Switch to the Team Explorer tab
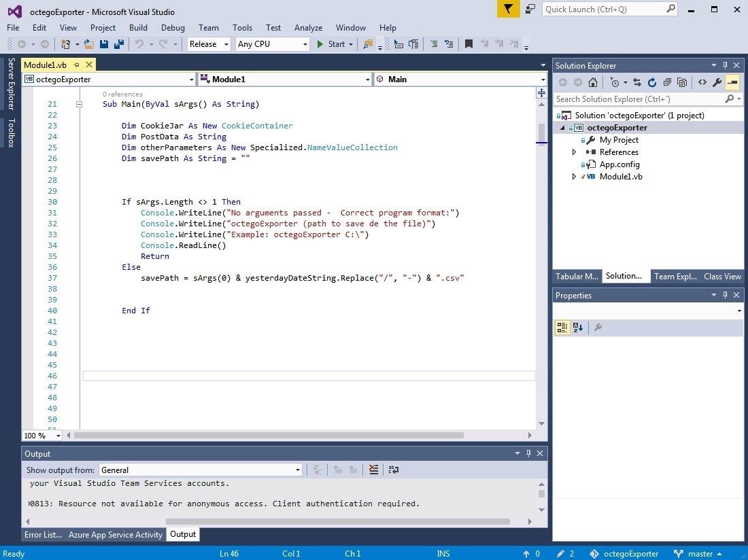This screenshot has width=748, height=560. point(675,277)
